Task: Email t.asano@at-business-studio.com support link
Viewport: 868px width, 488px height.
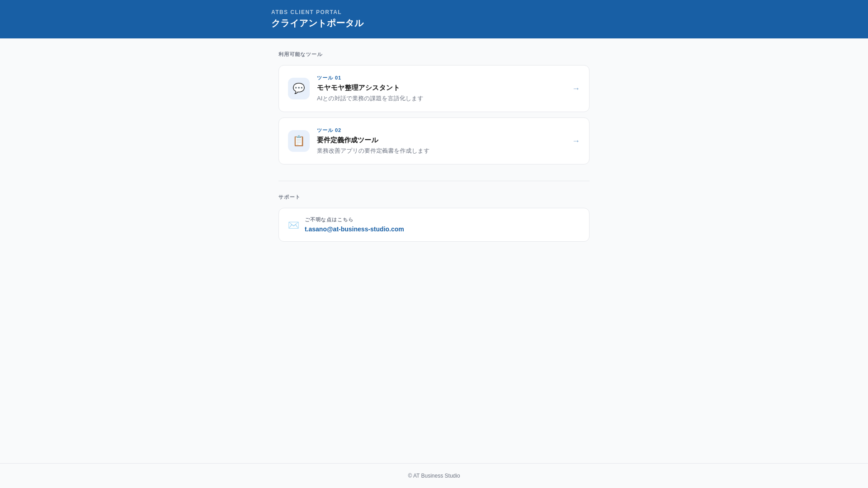Action: point(354,229)
